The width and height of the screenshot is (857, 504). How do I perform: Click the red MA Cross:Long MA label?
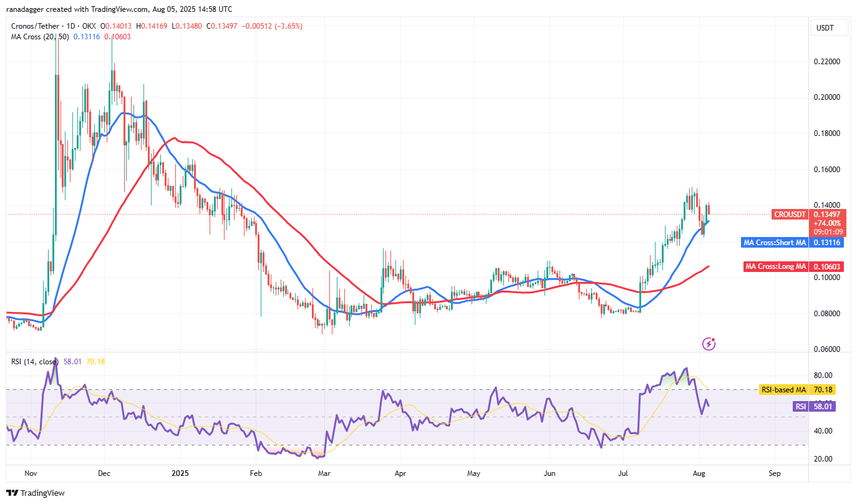pyautogui.click(x=776, y=266)
